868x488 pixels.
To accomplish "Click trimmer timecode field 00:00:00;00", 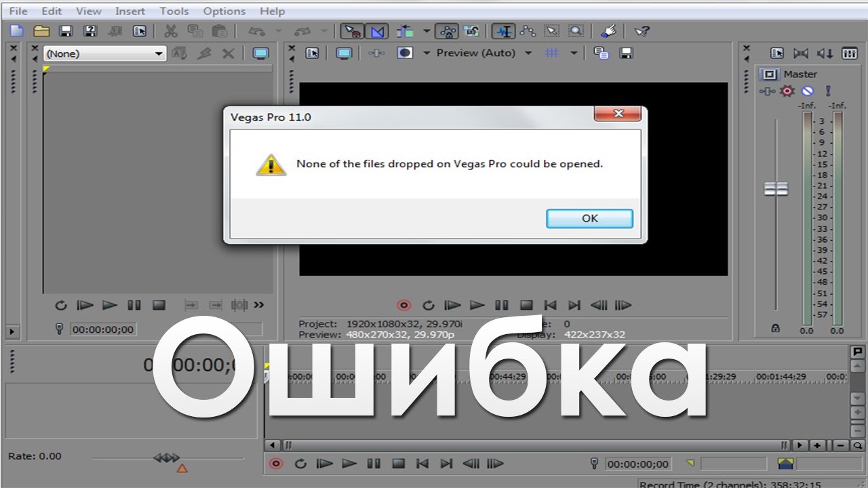I will click(103, 329).
